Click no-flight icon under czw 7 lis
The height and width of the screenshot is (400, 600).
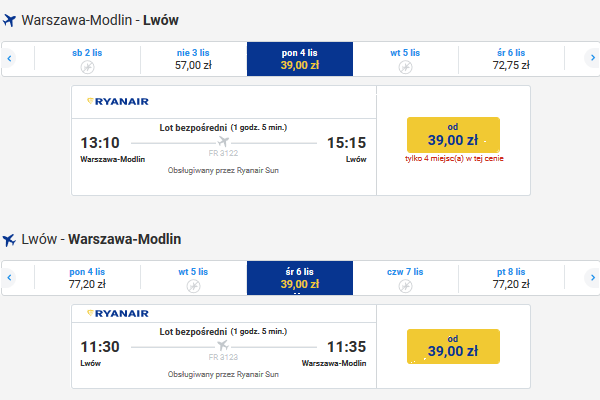(405, 286)
